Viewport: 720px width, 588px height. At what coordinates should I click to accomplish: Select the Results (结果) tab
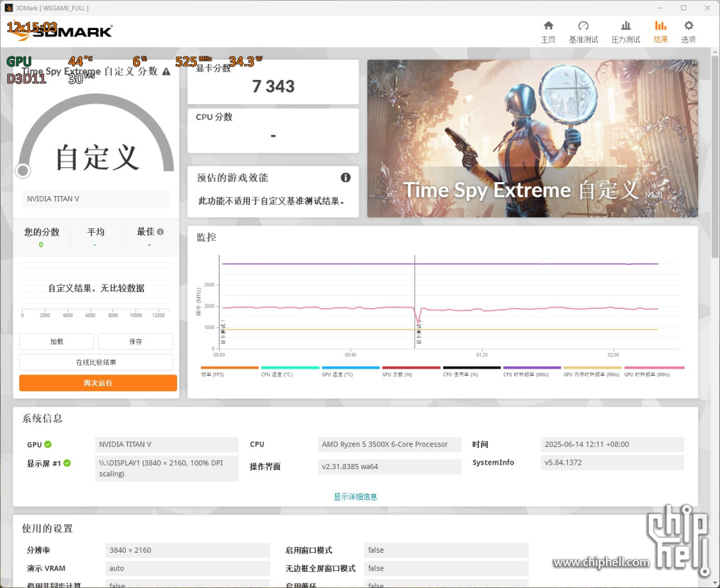click(660, 32)
